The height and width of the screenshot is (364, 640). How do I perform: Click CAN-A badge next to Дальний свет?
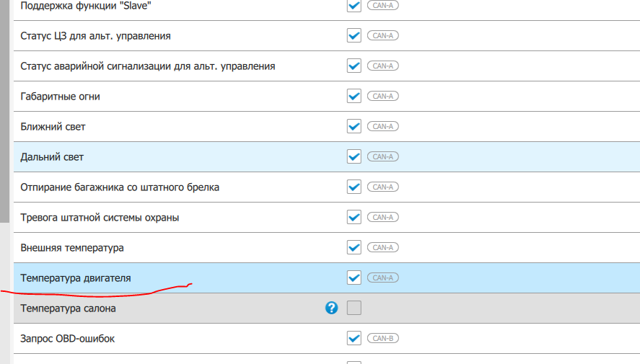[382, 156]
